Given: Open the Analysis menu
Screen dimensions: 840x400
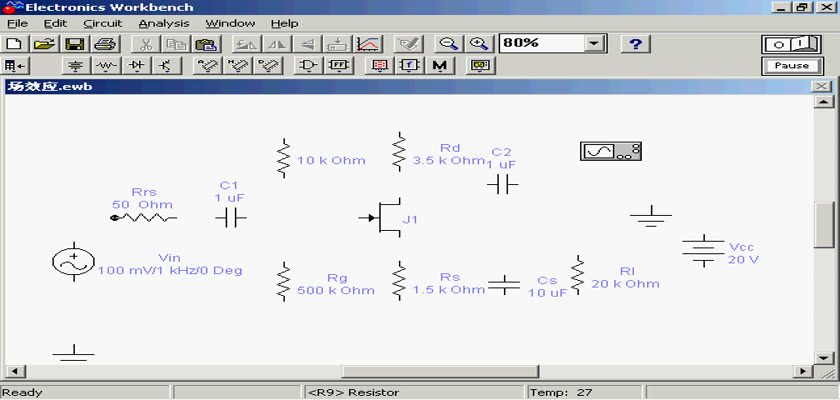Looking at the screenshot, I should coord(164,24).
